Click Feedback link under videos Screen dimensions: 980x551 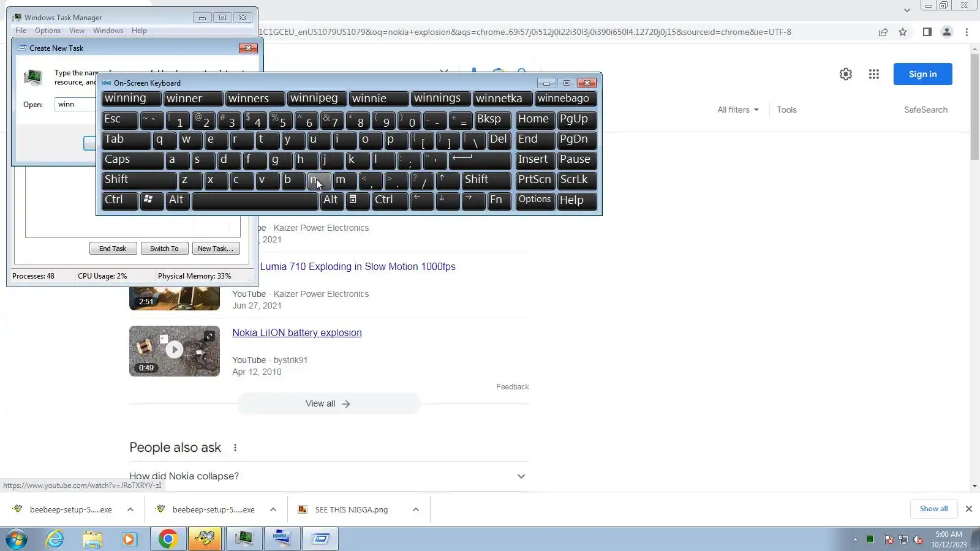512,387
